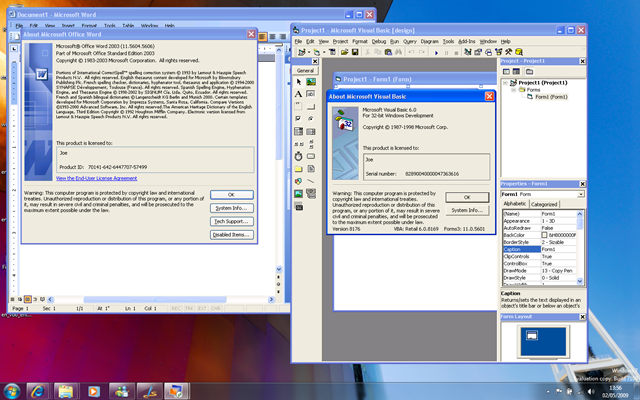640x400 pixels.
Task: Select the Timer control in toolbox
Action: [x=298, y=156]
